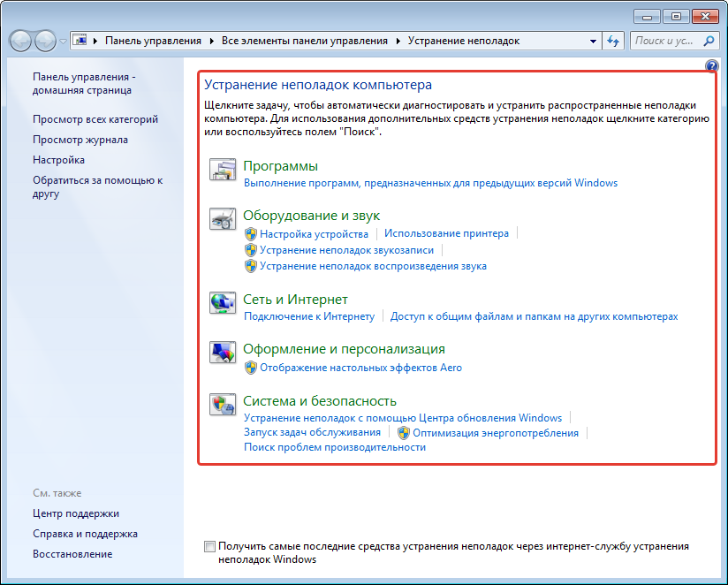Launch Центра обновления Windows troubleshooter
This screenshot has height=585, width=728.
pos(403,418)
